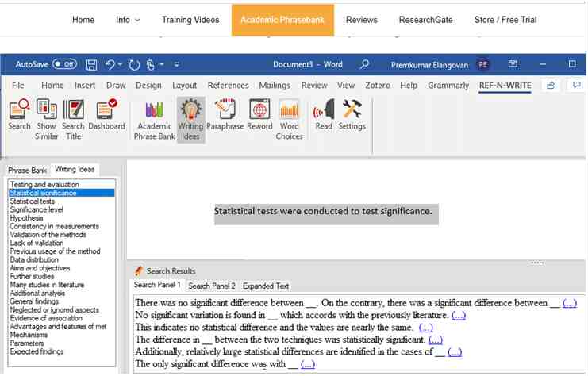Open the Dashboard from the ribbon
The width and height of the screenshot is (588, 376).
[106, 115]
